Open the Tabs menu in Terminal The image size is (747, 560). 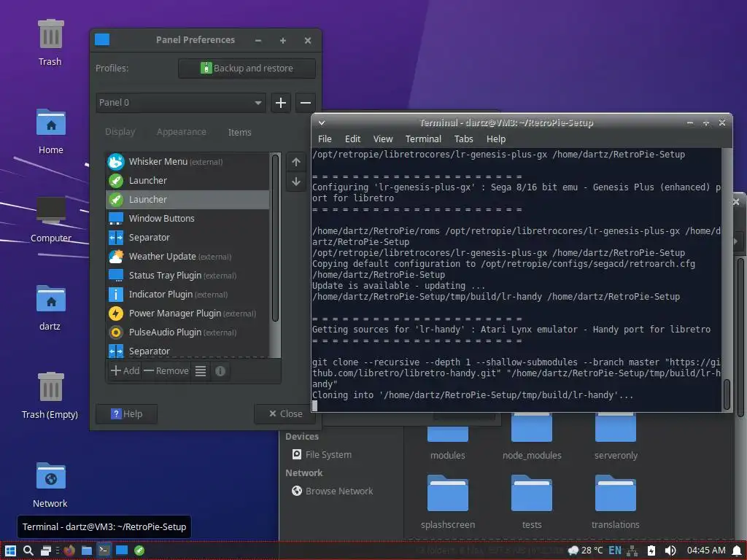[x=463, y=139]
